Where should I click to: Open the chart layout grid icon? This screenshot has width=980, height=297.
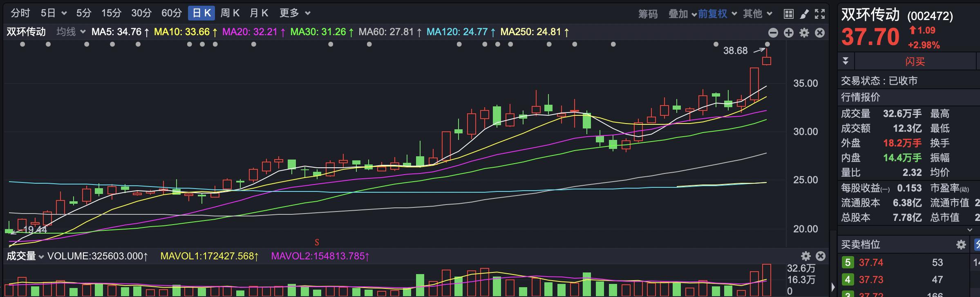coord(788,14)
